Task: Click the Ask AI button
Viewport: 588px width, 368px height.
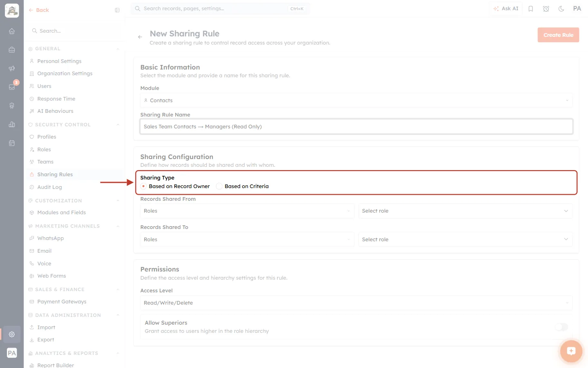Action: (x=506, y=9)
